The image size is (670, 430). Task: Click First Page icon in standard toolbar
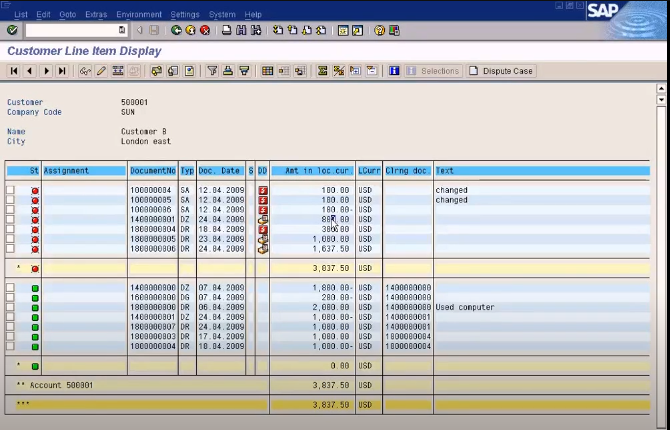click(x=278, y=30)
